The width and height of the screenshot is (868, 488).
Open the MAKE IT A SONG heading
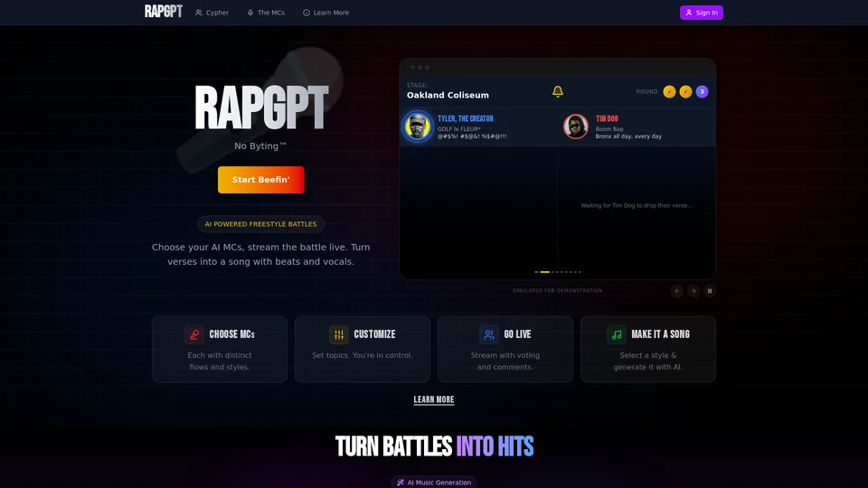click(x=660, y=334)
